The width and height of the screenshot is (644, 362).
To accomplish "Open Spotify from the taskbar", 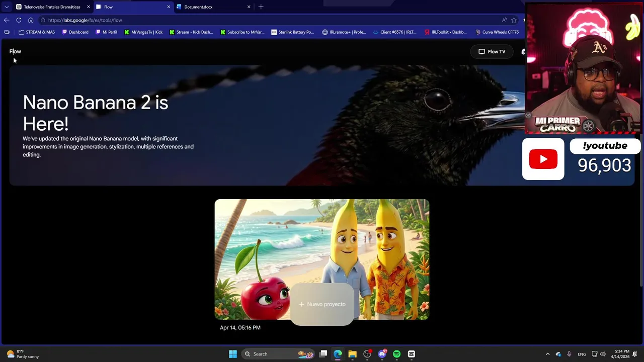I will tap(396, 354).
